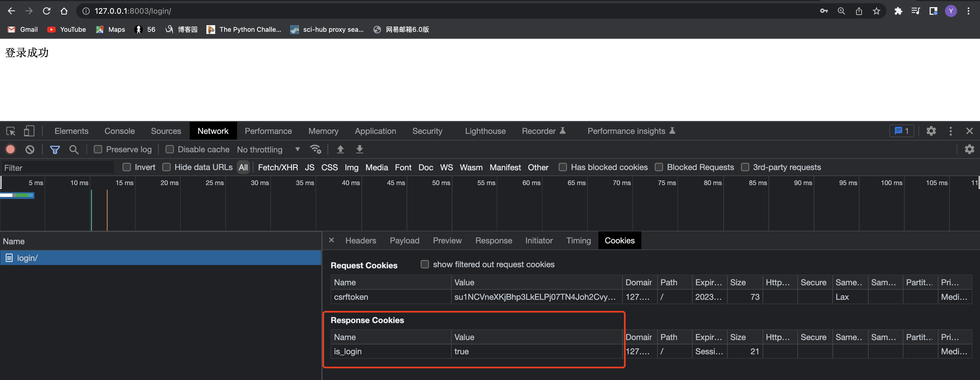
Task: Select the login/ request row
Action: [160, 258]
